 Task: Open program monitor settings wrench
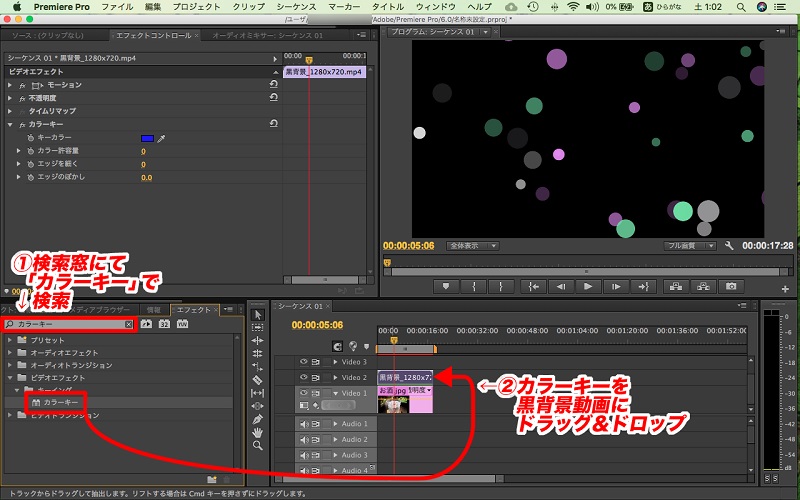click(x=729, y=246)
